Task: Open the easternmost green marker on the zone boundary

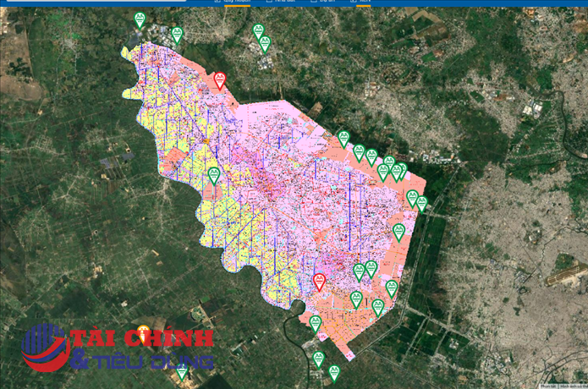Action: pos(421,203)
